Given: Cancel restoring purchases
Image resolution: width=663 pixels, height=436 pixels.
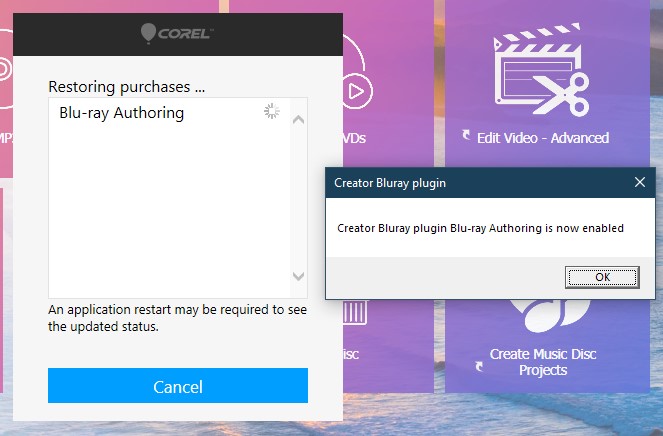Looking at the screenshot, I should tap(178, 386).
